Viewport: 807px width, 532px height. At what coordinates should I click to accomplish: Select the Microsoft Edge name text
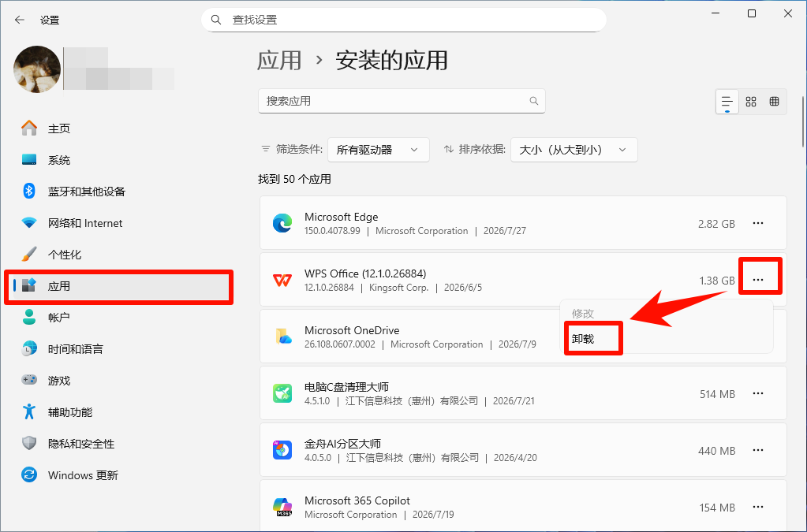coord(342,217)
